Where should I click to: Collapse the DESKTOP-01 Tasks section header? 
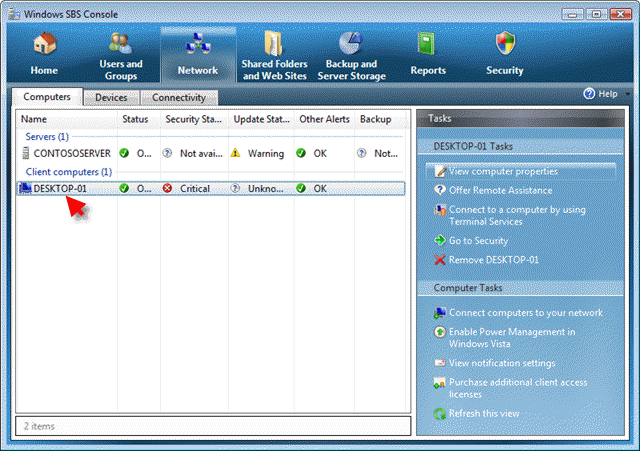tap(521, 147)
